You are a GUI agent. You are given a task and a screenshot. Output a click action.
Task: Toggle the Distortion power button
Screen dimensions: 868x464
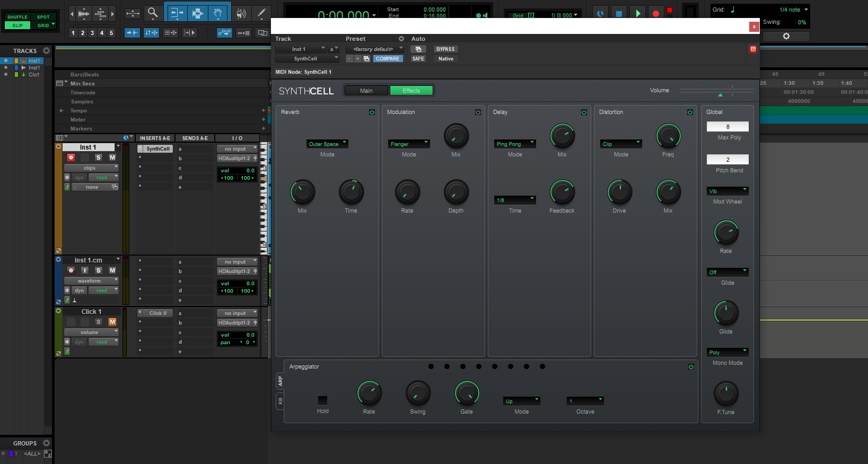pyautogui.click(x=690, y=112)
